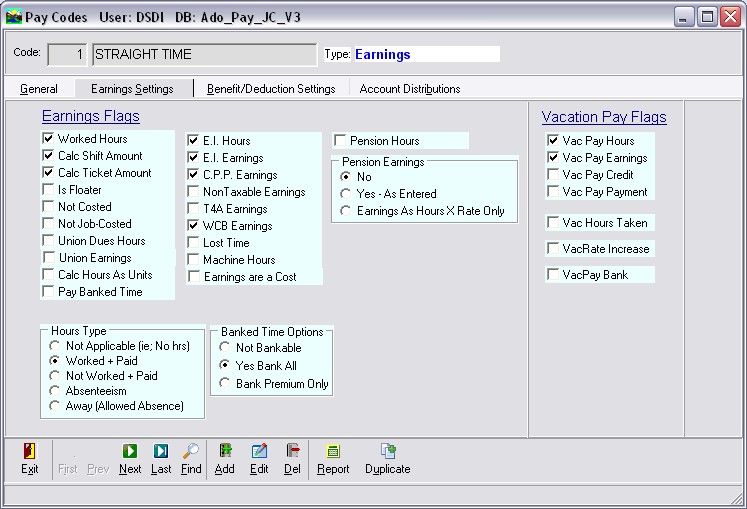This screenshot has width=747, height=509.
Task: Open Benefit/Deduction Settings tab
Action: click(271, 89)
